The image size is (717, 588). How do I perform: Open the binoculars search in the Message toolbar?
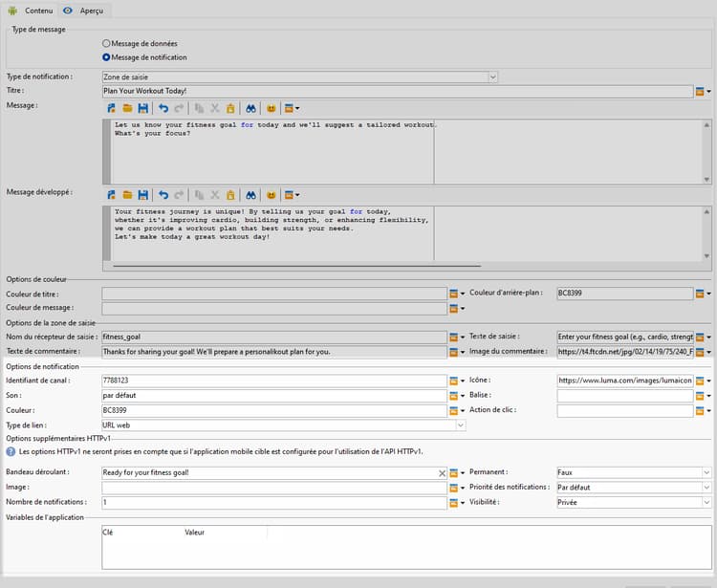[250, 109]
